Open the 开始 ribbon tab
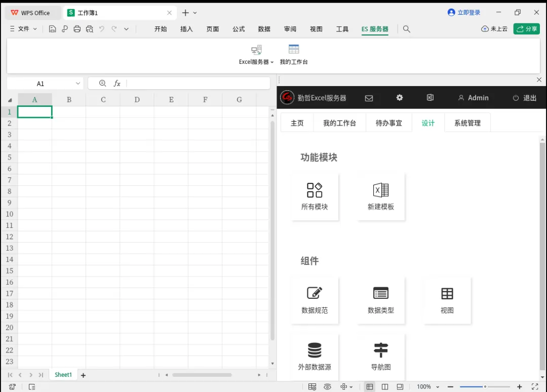Image resolution: width=547 pixels, height=392 pixels. pyautogui.click(x=161, y=29)
